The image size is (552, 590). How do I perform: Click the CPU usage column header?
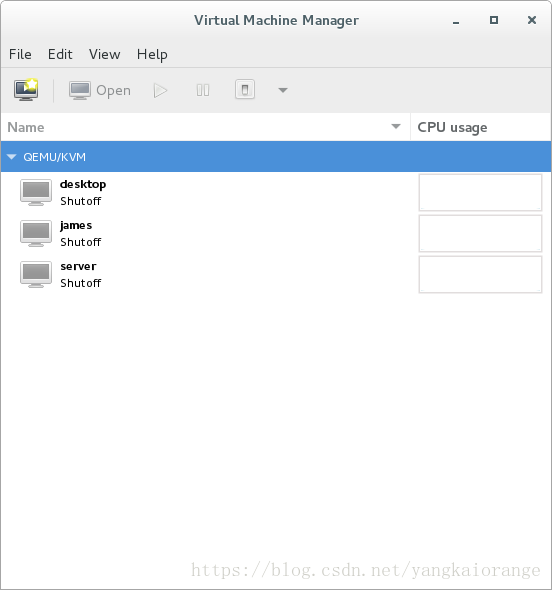pos(481,127)
